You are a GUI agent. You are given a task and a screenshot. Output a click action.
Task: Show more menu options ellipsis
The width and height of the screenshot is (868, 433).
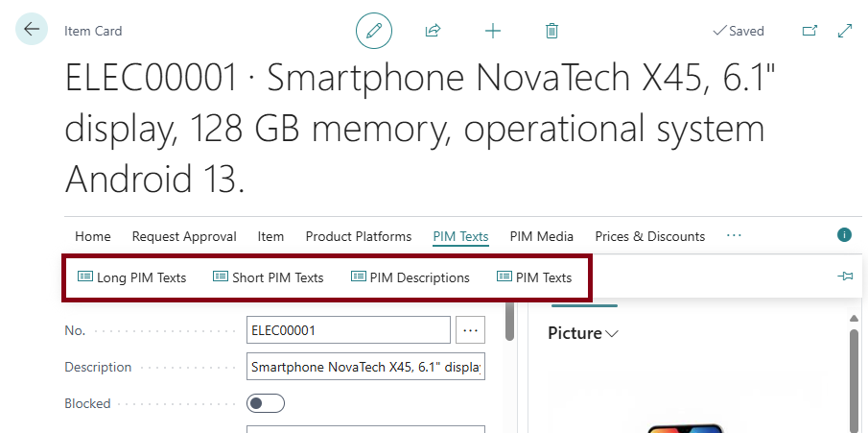click(x=734, y=236)
